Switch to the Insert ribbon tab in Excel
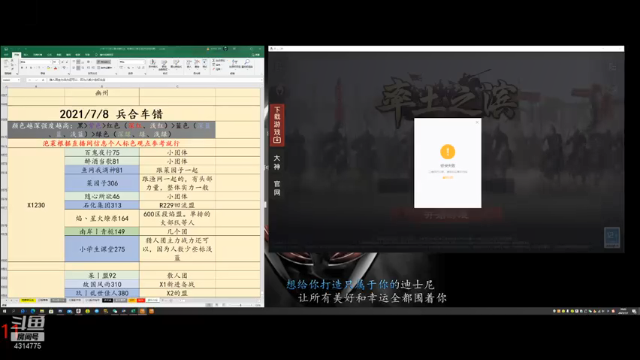This screenshot has width=640, height=360. (x=26, y=55)
